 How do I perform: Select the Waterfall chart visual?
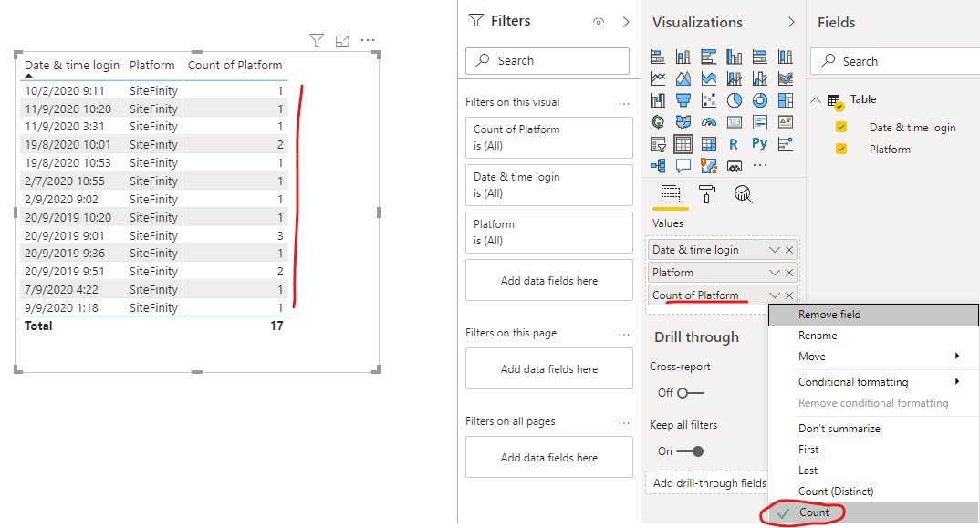(658, 100)
